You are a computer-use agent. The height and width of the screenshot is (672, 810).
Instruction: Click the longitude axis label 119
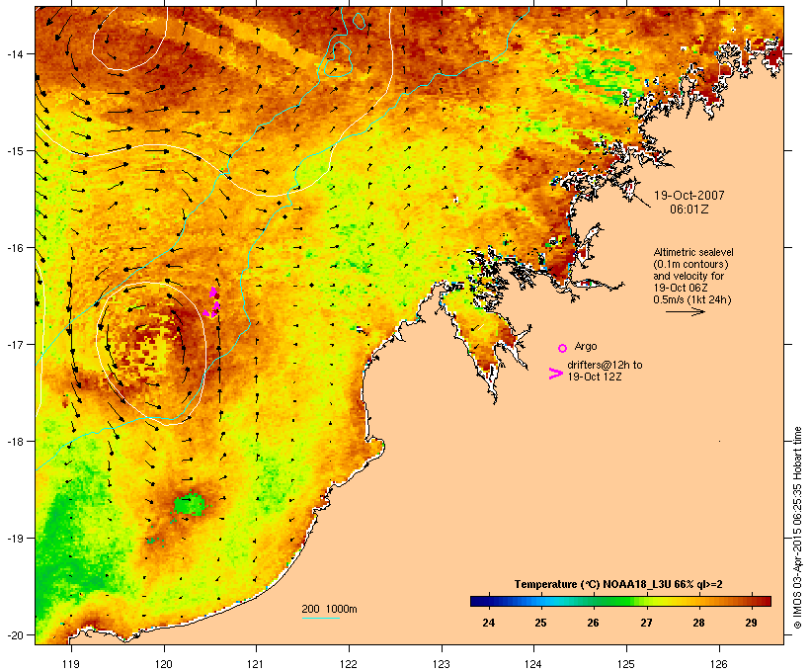point(71,664)
